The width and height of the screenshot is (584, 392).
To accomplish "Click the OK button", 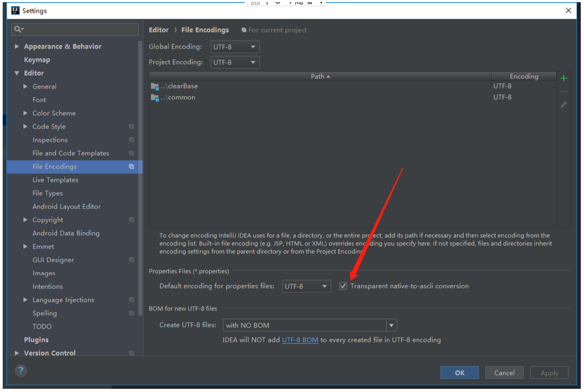I will click(459, 373).
